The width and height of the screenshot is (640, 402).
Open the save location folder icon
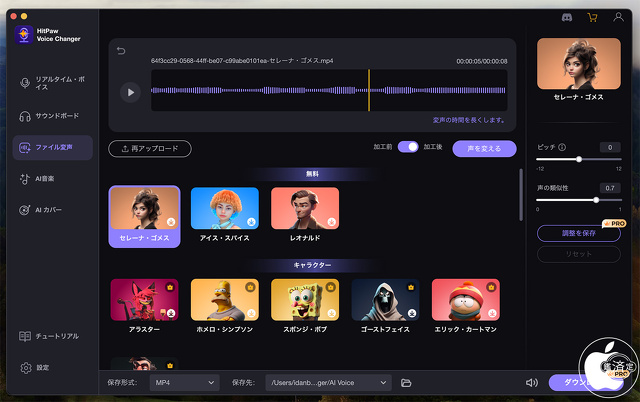(406, 383)
